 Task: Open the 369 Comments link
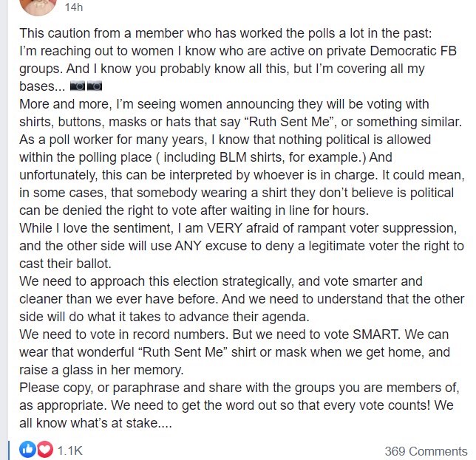pyautogui.click(x=425, y=450)
